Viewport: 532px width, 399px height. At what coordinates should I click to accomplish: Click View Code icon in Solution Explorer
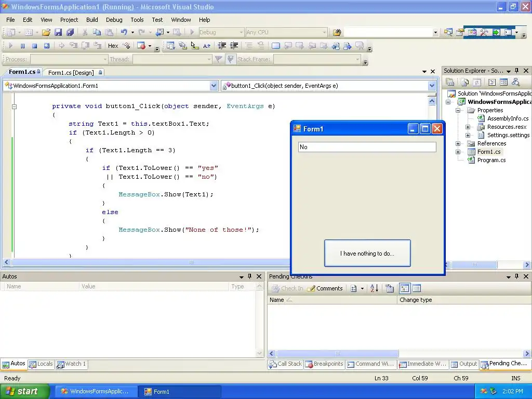click(492, 82)
